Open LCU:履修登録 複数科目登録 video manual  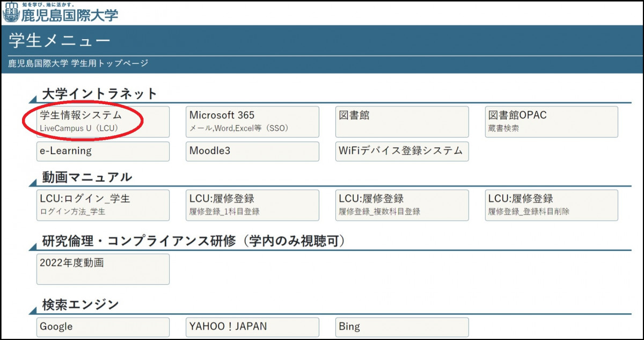(402, 205)
